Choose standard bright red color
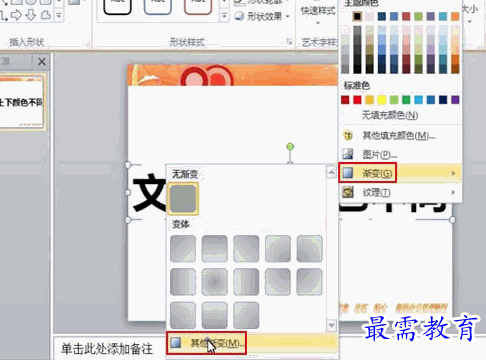The image size is (486, 360). [x=357, y=100]
